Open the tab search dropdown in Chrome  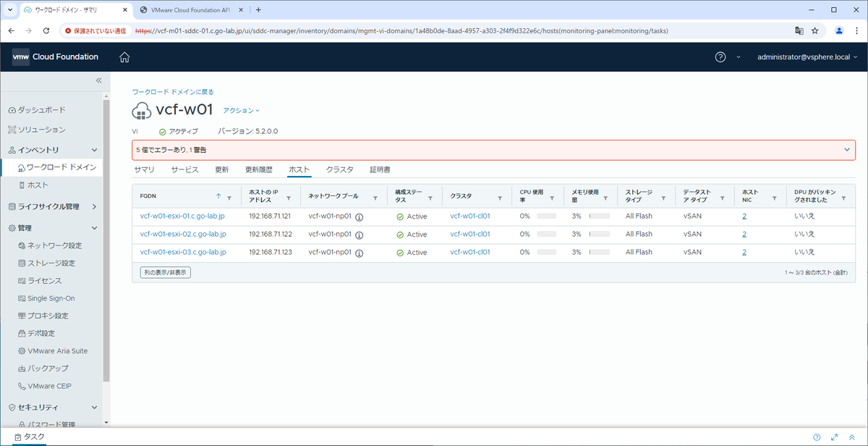point(9,9)
